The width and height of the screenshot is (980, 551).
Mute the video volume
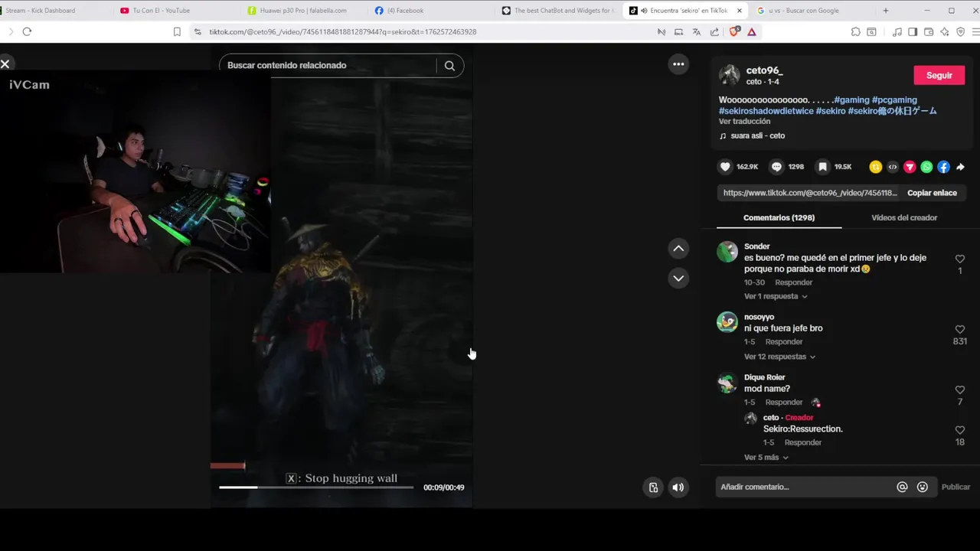[x=678, y=487]
